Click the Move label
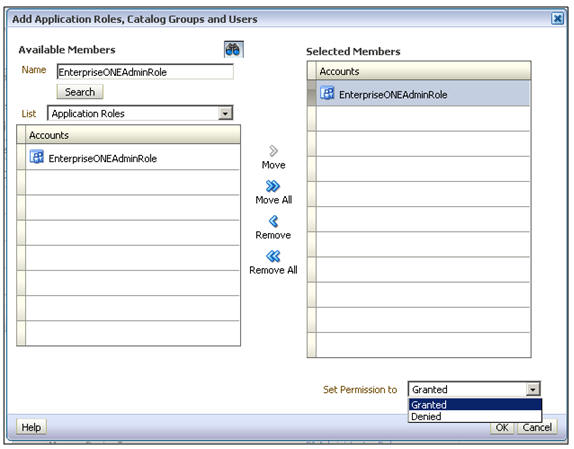This screenshot has width=574, height=449. point(273,165)
